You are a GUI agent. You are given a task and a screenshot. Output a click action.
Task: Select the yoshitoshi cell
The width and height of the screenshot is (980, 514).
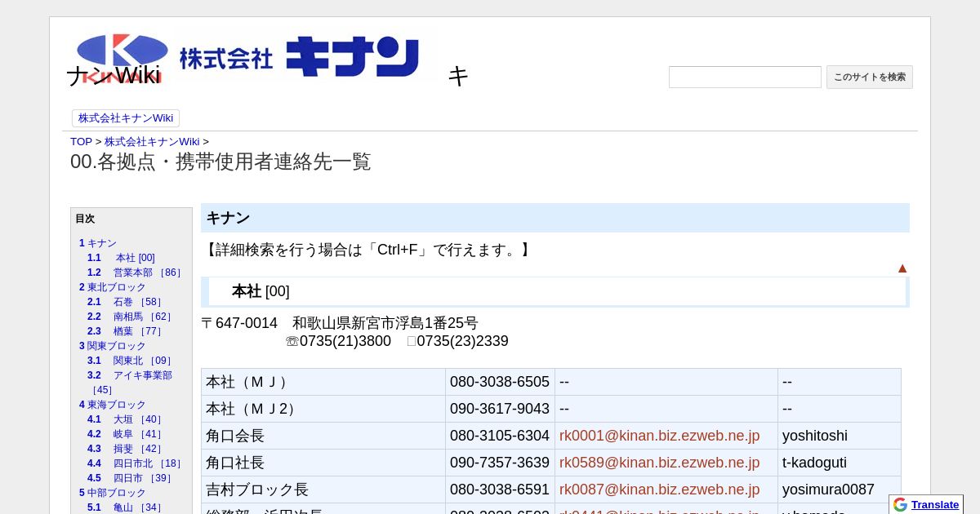(x=840, y=436)
